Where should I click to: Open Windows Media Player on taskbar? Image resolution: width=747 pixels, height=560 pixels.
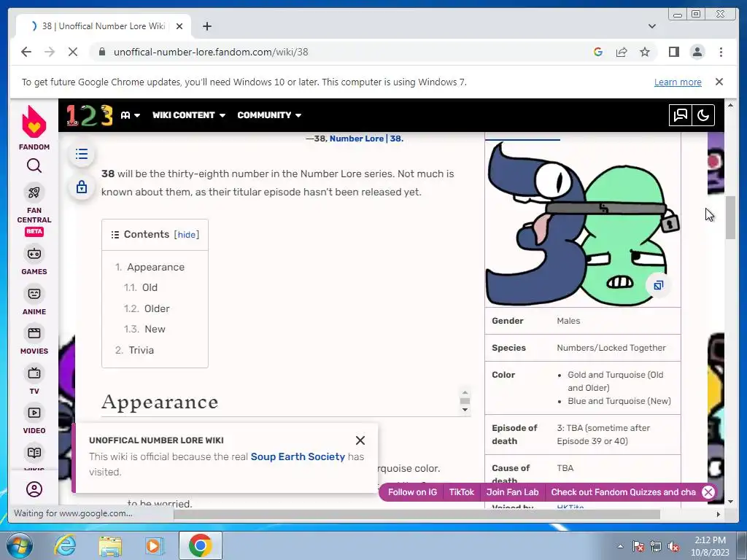pos(153,545)
